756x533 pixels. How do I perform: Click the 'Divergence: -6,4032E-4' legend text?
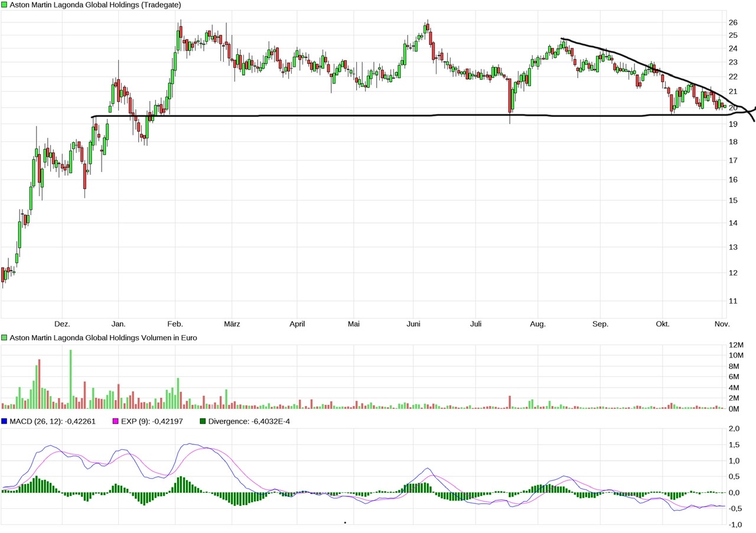click(249, 421)
